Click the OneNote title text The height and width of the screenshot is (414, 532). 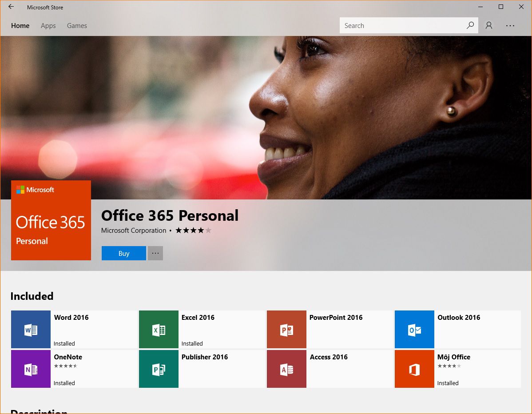click(x=68, y=357)
